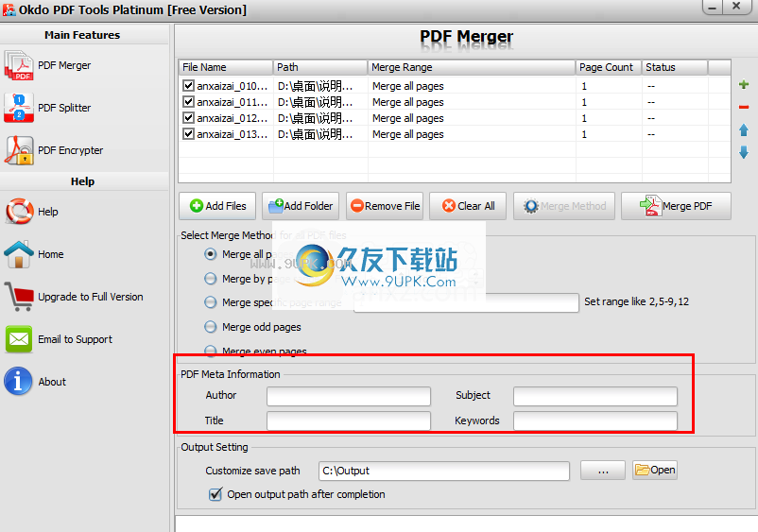Open the PDF Merger feature icon
This screenshot has width=758, height=532.
tap(19, 65)
